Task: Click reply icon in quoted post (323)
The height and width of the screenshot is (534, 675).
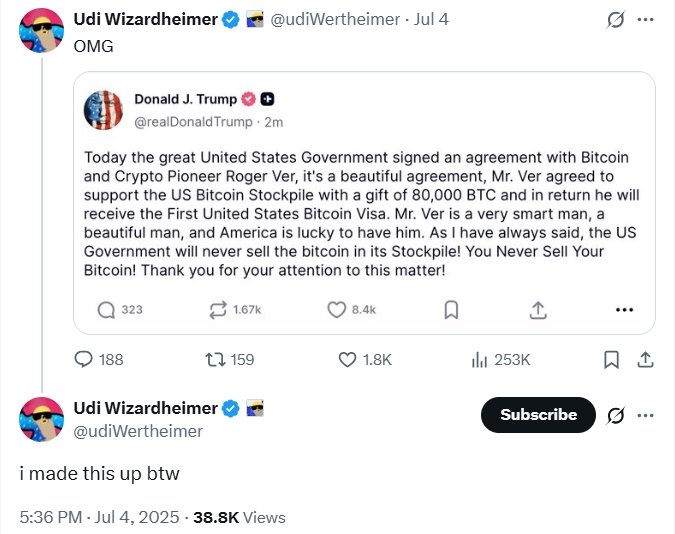Action: [107, 310]
